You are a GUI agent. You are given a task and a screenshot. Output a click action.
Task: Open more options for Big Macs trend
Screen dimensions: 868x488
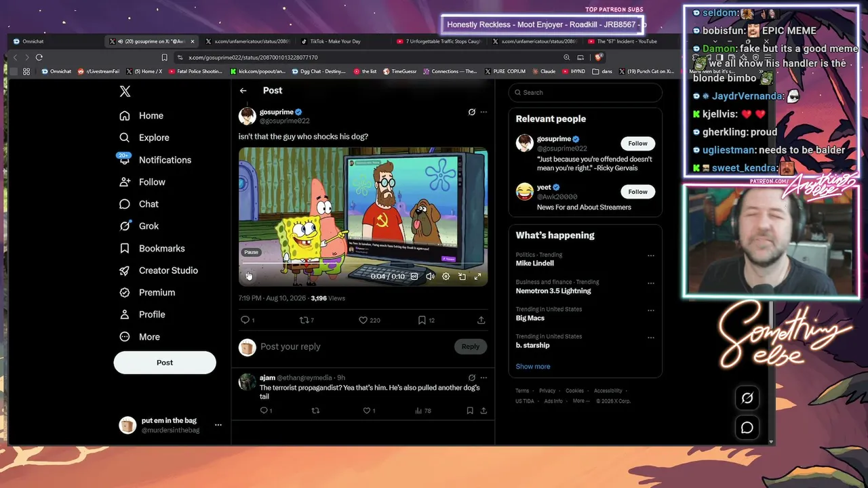(x=651, y=310)
